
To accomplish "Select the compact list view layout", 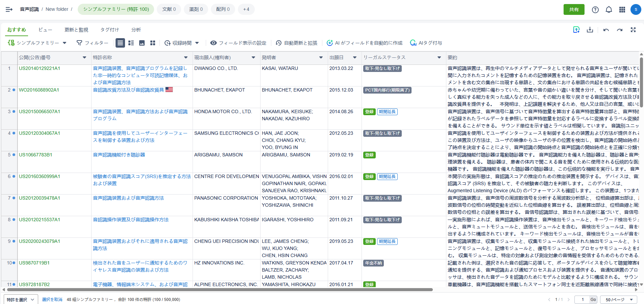I will coord(131,43).
